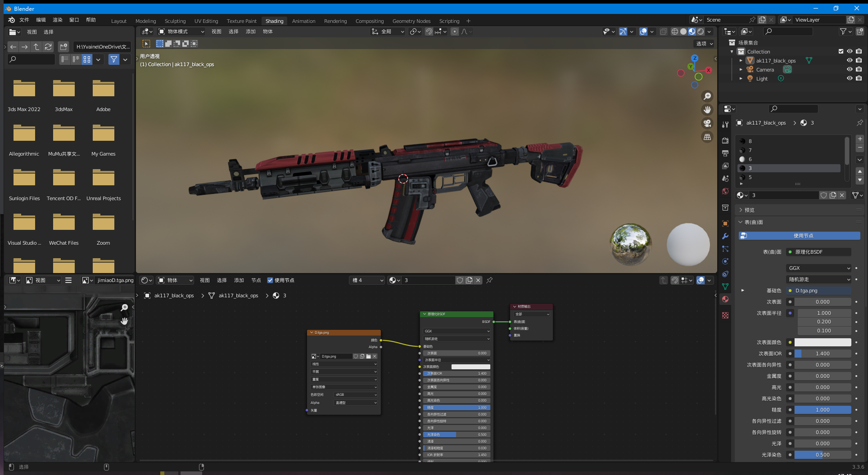Pin the node editor material
Image resolution: width=868 pixels, height=475 pixels.
tap(489, 280)
